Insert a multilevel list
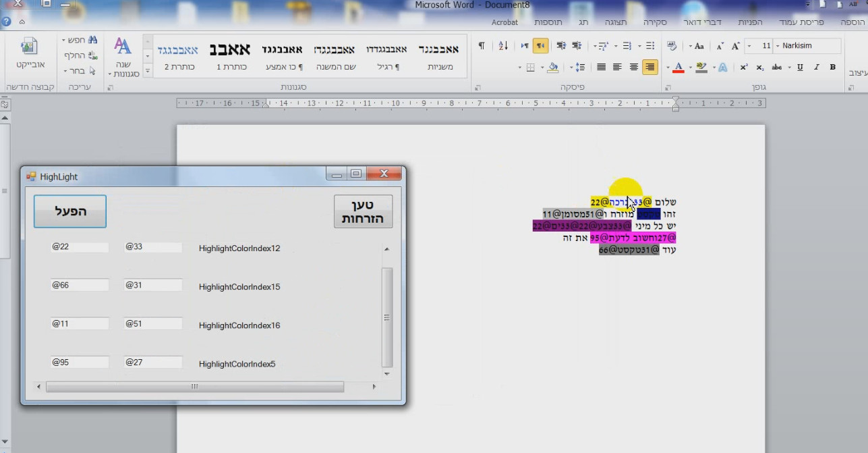 pyautogui.click(x=602, y=46)
